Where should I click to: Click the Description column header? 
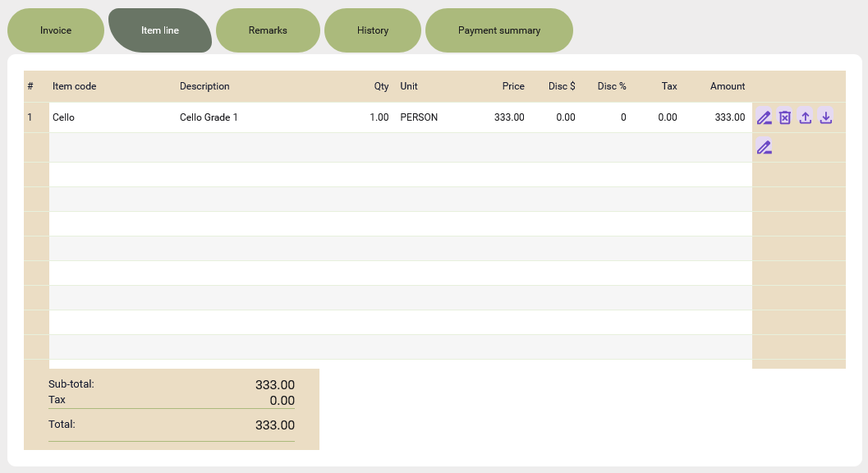click(x=204, y=86)
